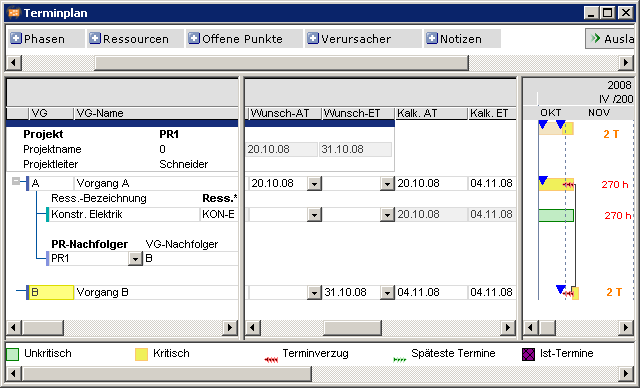Select the highlighted VG cell B

[x=51, y=293]
